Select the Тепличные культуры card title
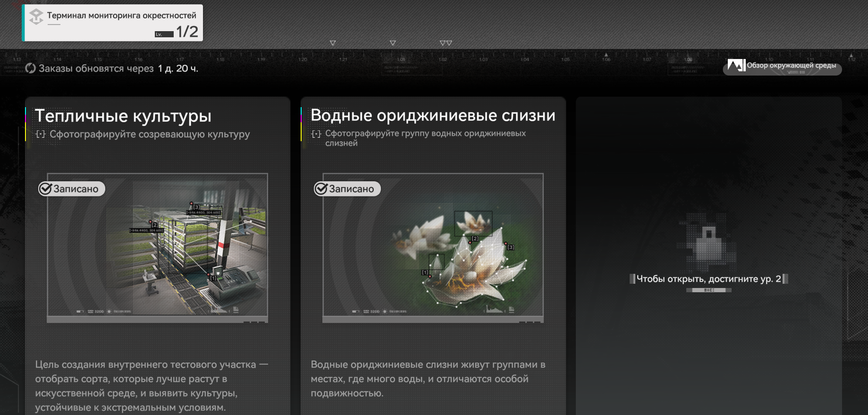Screen dimensions: 868x415 tap(123, 116)
